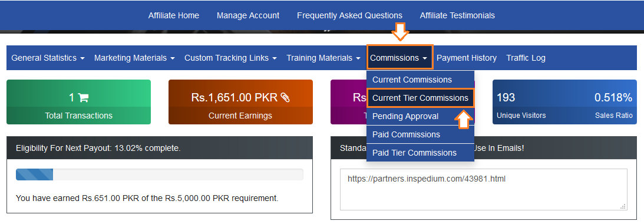Go to the Traffic Log page
Screen dimensions: 644x224
click(526, 58)
